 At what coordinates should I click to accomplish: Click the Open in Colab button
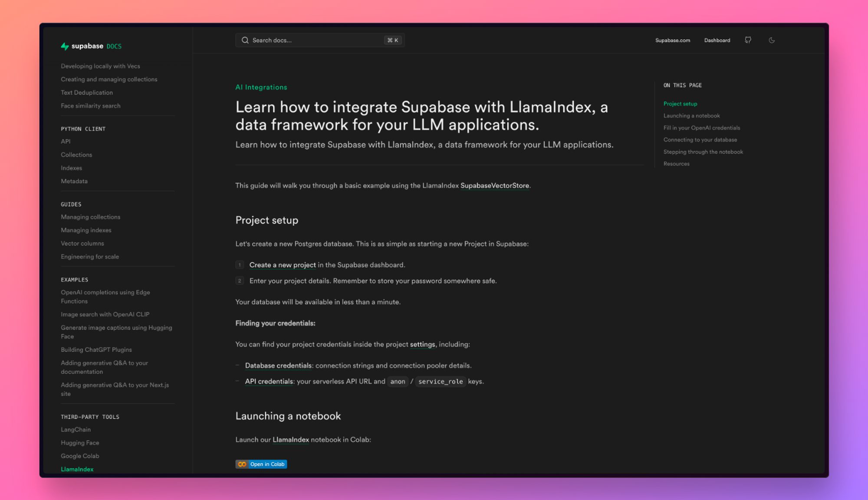261,464
